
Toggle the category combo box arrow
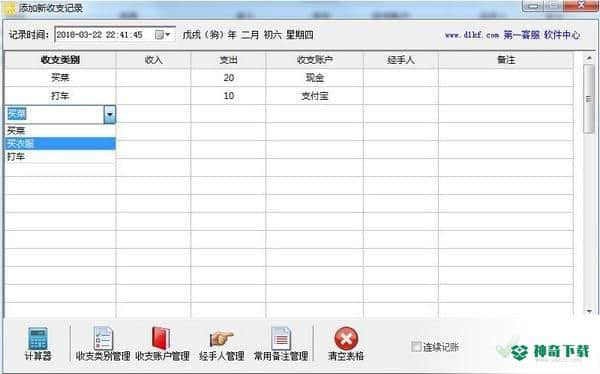109,114
